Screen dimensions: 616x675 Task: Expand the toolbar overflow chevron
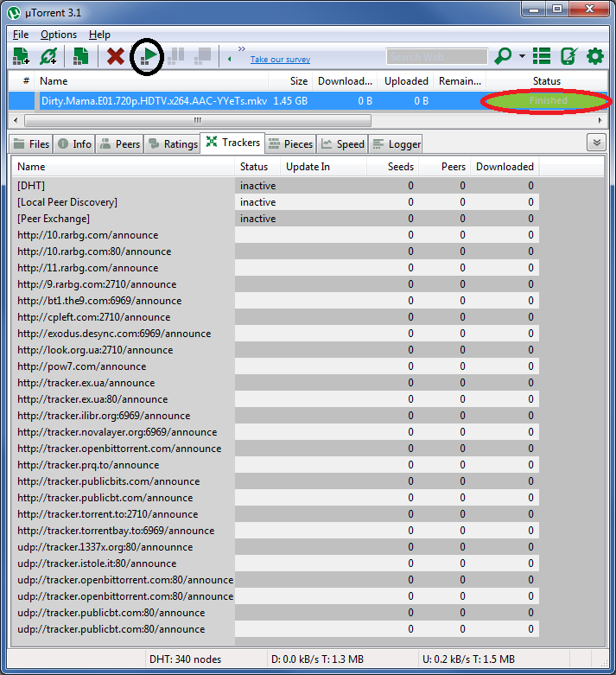point(242,48)
